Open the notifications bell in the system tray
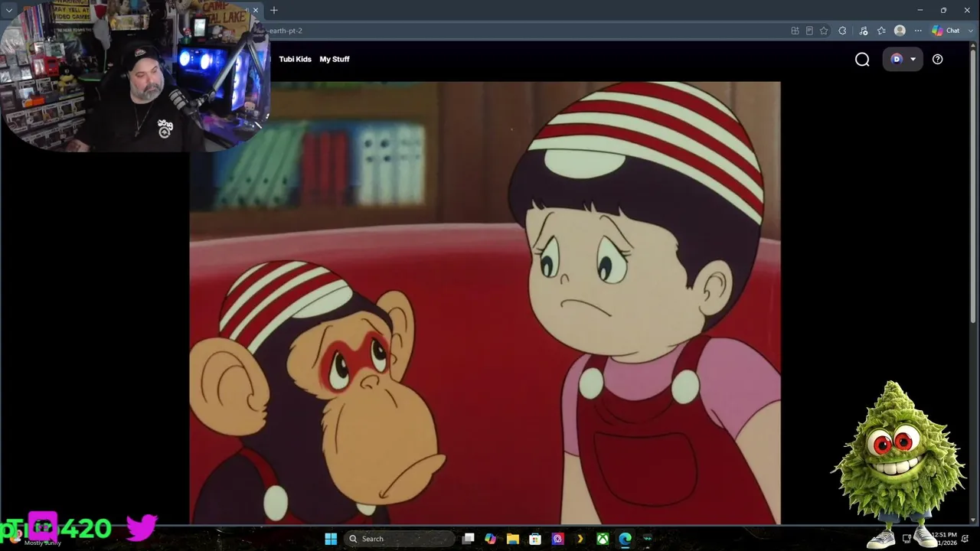980x551 pixels. 965,539
